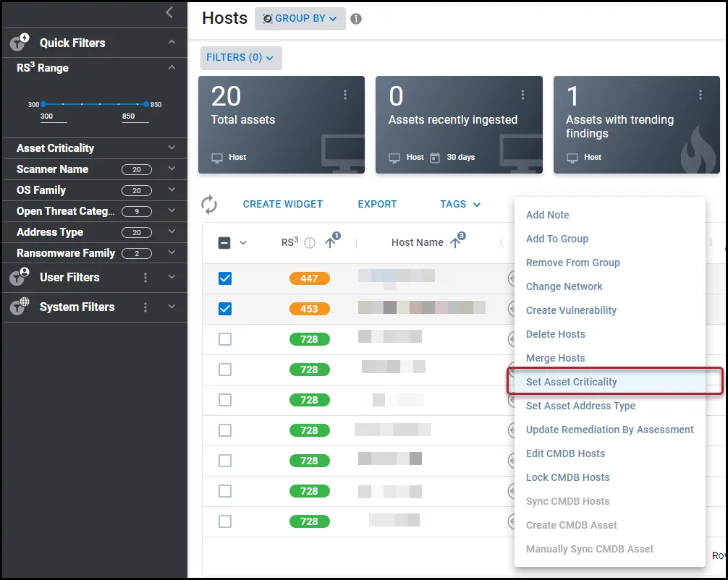Open Assets with trending findings card menu
Screen dimensions: 728x580
[x=701, y=95]
